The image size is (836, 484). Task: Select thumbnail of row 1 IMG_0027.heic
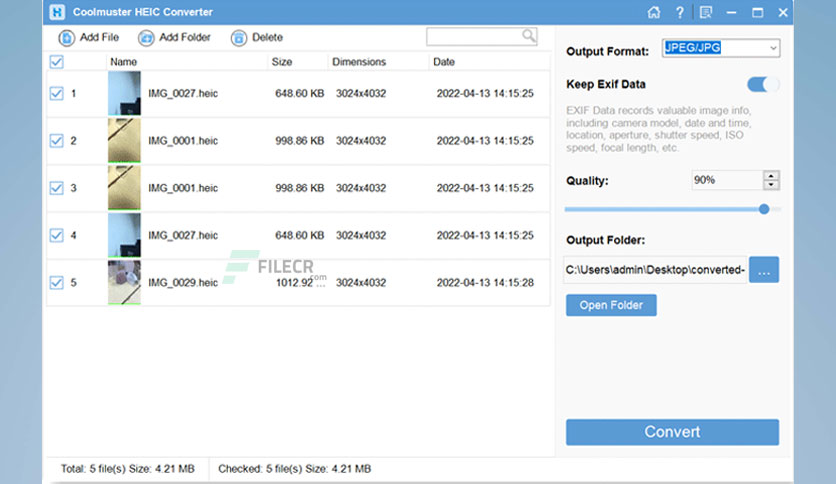click(124, 93)
